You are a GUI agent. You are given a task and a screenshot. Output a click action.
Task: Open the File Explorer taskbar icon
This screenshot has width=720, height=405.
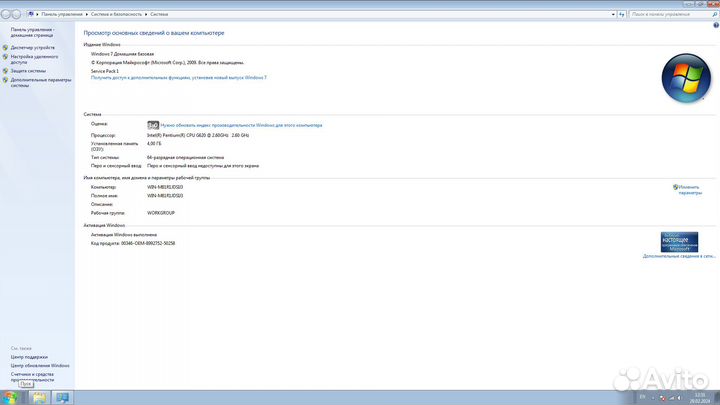click(39, 398)
